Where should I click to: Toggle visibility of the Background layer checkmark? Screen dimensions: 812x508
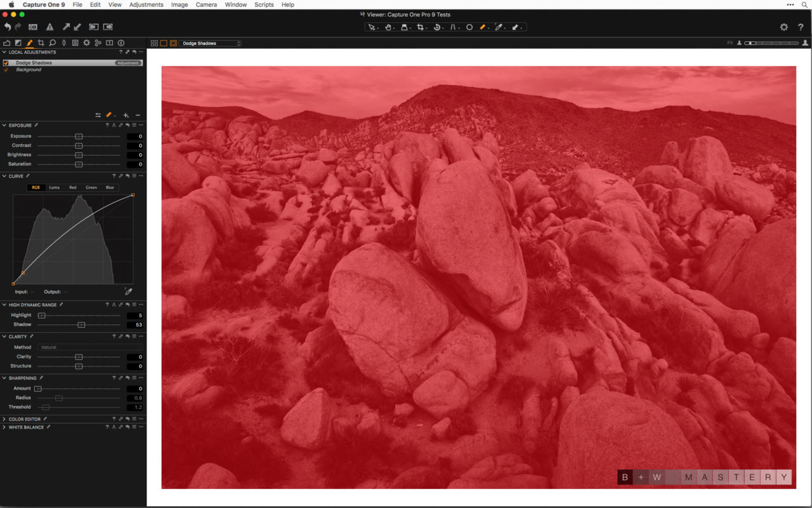[x=6, y=69]
